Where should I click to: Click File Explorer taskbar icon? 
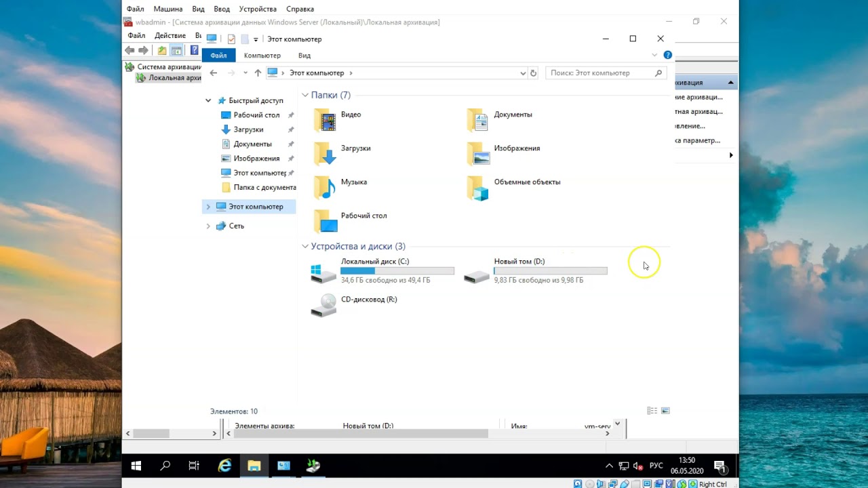coord(254,466)
